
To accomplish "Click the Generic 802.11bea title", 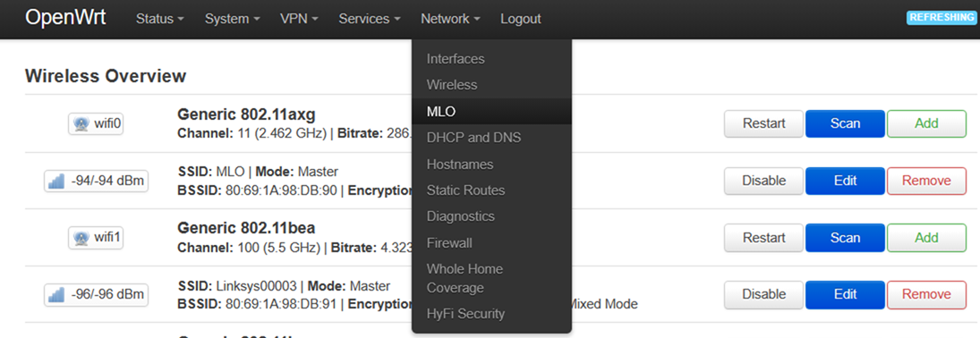I will click(x=246, y=228).
